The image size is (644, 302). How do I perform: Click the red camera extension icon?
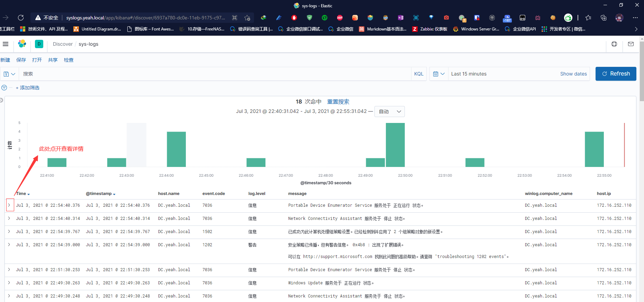[x=446, y=18]
